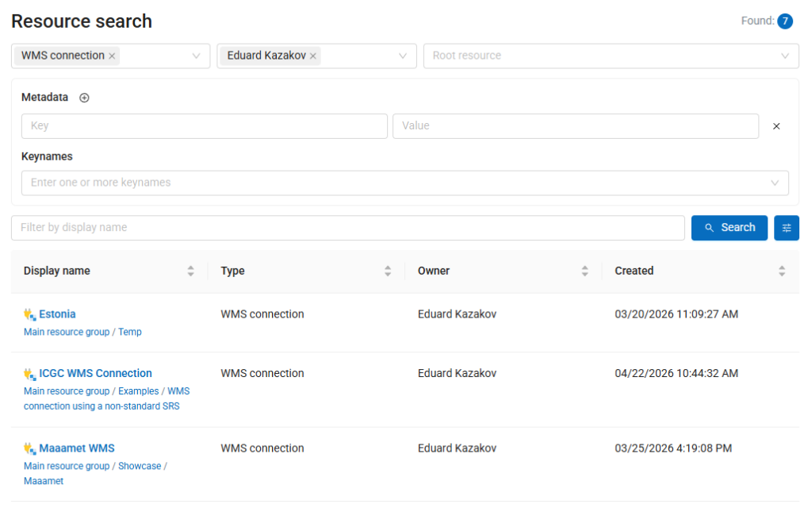812x508 pixels.
Task: Sort by Type column
Action: 387,271
